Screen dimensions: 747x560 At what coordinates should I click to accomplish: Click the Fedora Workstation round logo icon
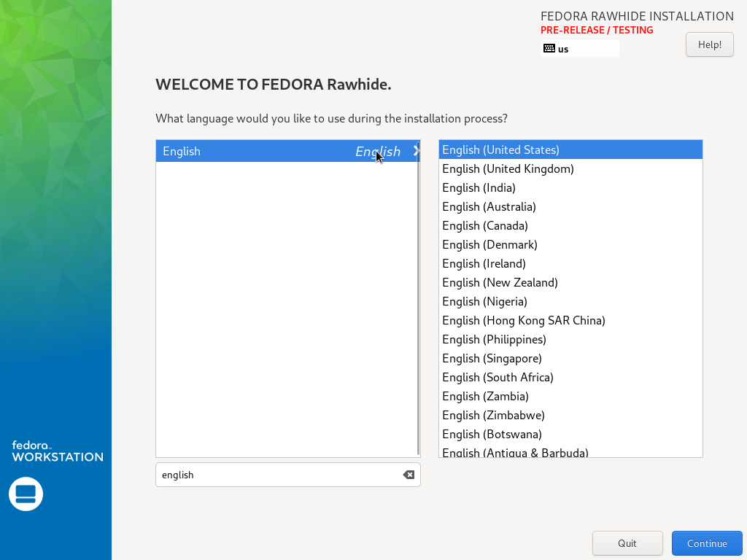tap(26, 494)
